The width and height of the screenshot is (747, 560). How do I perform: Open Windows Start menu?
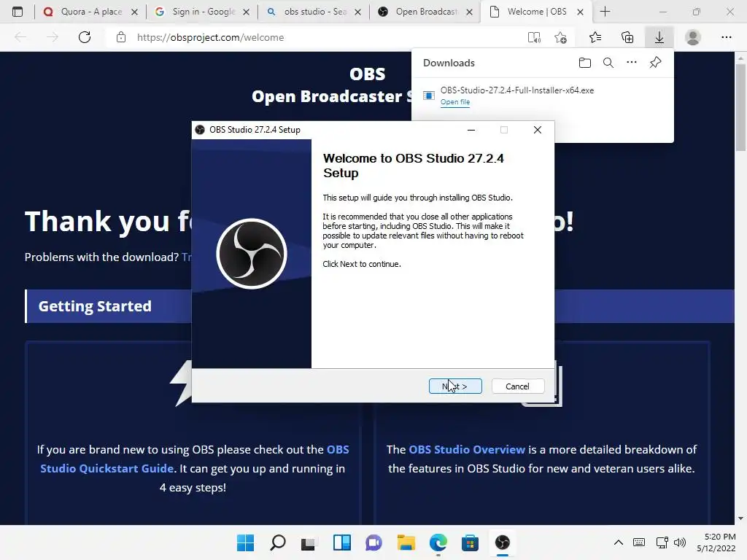point(245,542)
